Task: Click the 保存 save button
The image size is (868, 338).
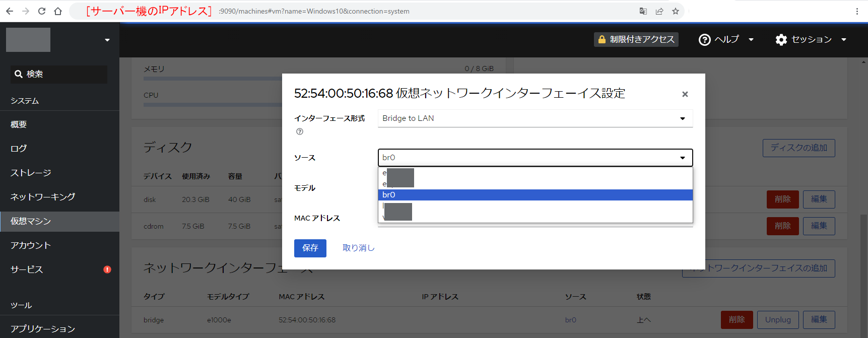Action: (310, 248)
